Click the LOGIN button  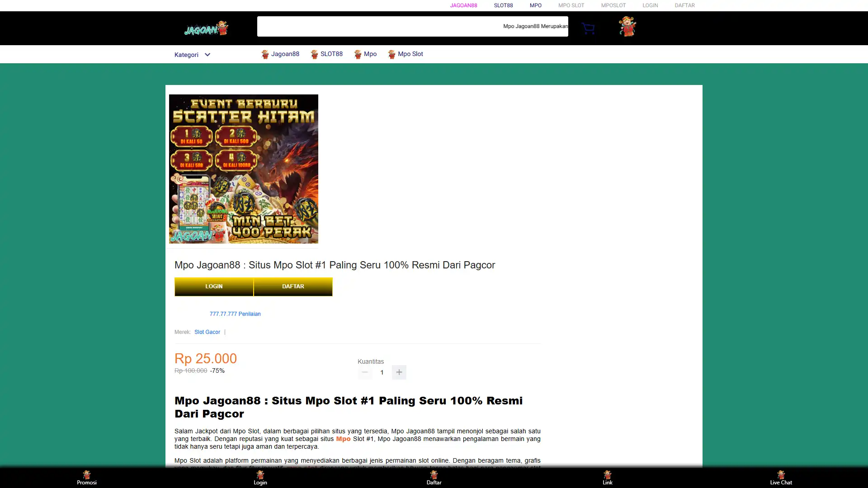(x=213, y=286)
